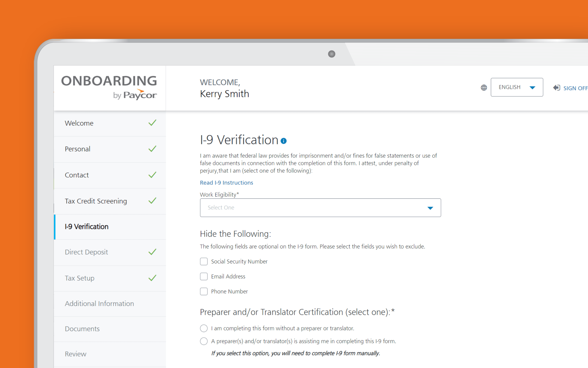Open the ENGLISH language dropdown

pyautogui.click(x=517, y=87)
